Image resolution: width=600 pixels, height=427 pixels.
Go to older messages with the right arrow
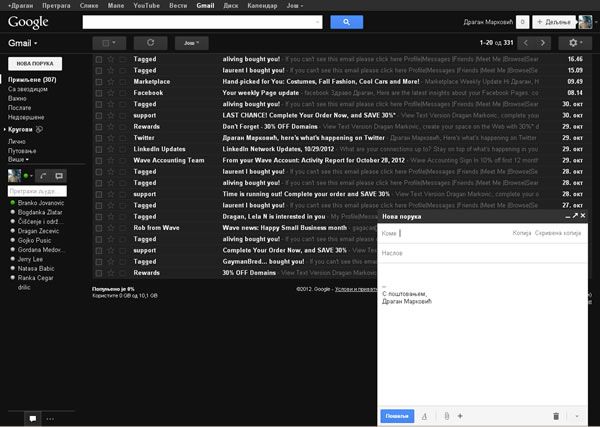[543, 43]
